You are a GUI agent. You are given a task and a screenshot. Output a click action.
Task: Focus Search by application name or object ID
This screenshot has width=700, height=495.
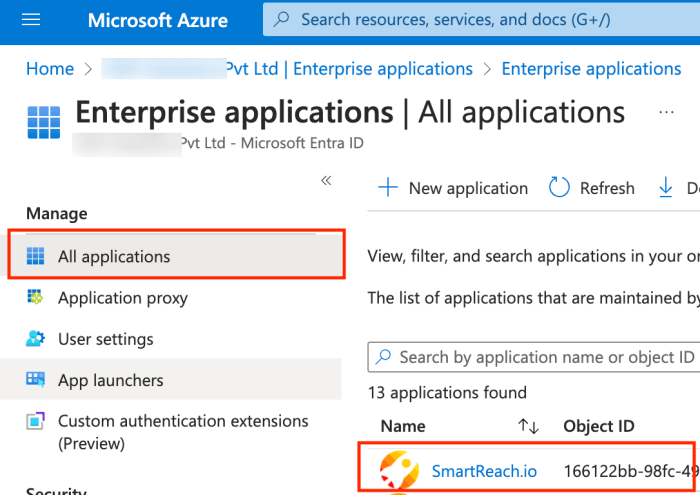[x=533, y=357]
